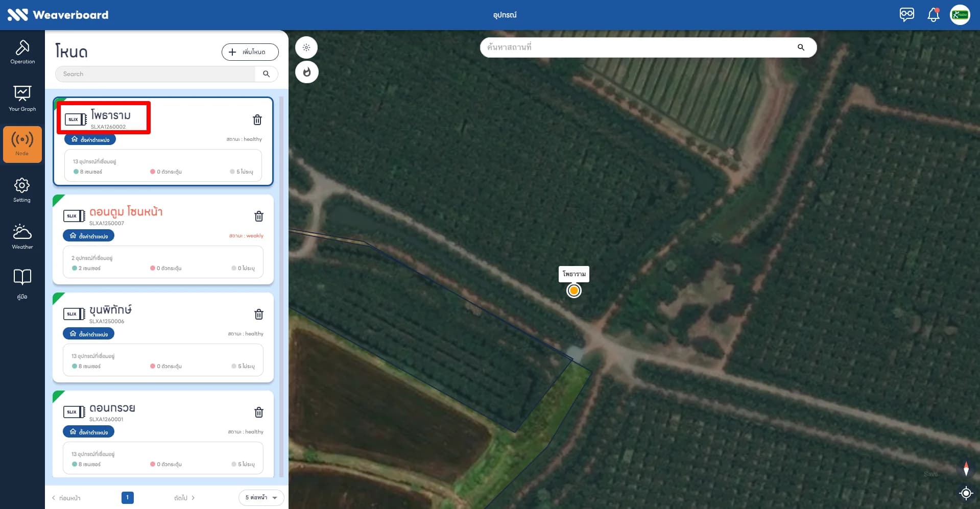Set location for ขุนพิทักษ์ node
This screenshot has height=509, width=980.
[89, 334]
